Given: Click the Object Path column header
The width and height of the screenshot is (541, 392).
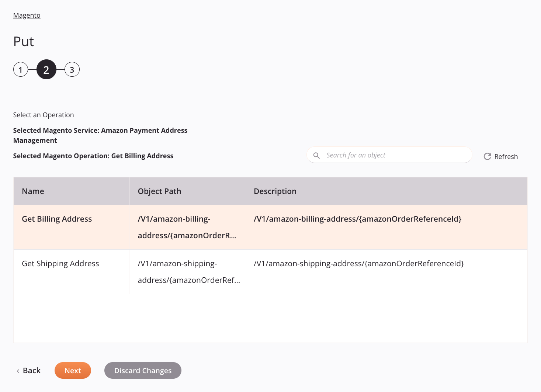Looking at the screenshot, I should pos(187,191).
